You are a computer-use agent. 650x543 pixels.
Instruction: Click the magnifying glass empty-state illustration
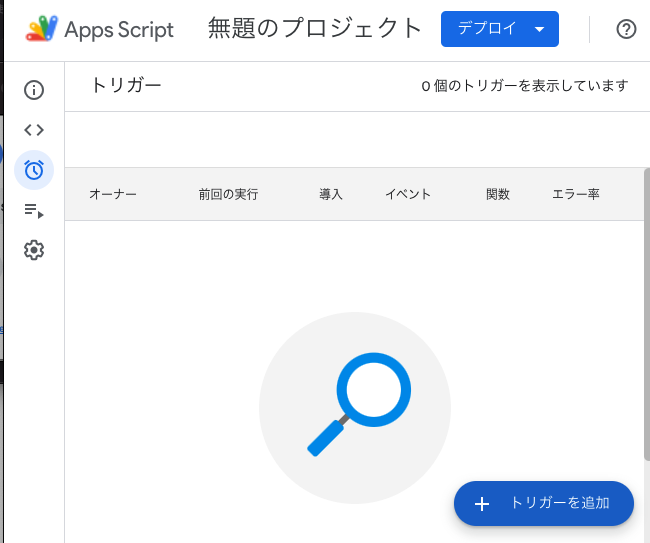pyautogui.click(x=354, y=407)
